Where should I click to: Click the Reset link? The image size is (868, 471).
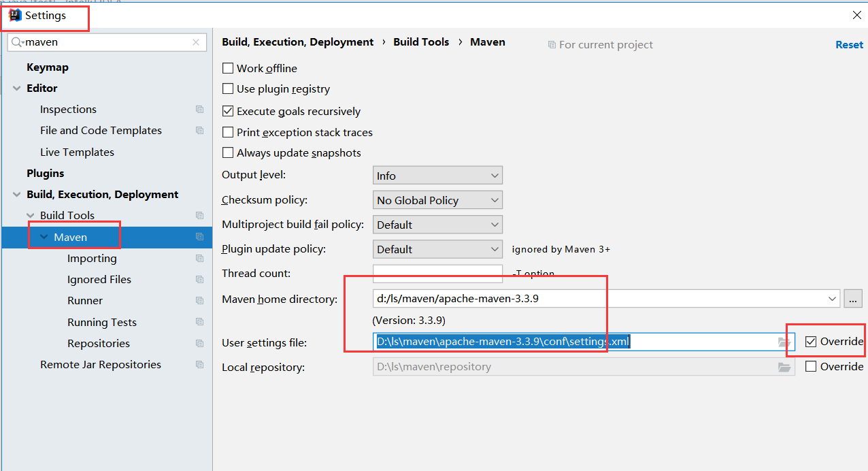(849, 45)
